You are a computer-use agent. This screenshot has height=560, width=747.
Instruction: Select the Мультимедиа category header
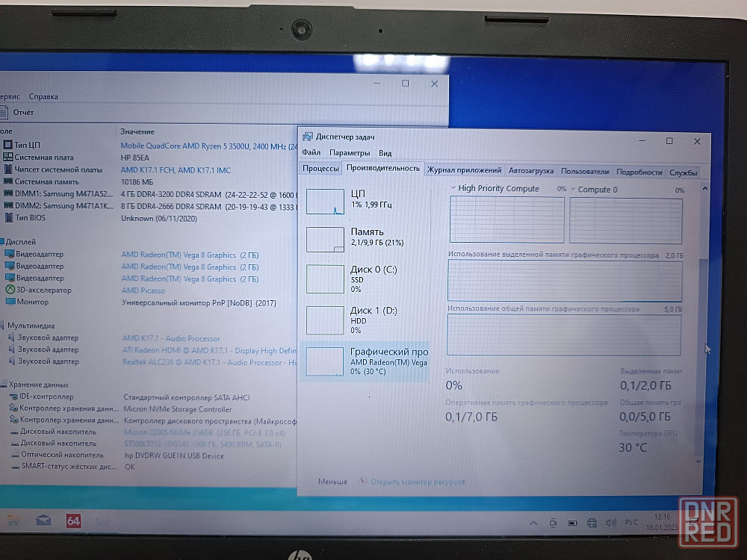(31, 326)
